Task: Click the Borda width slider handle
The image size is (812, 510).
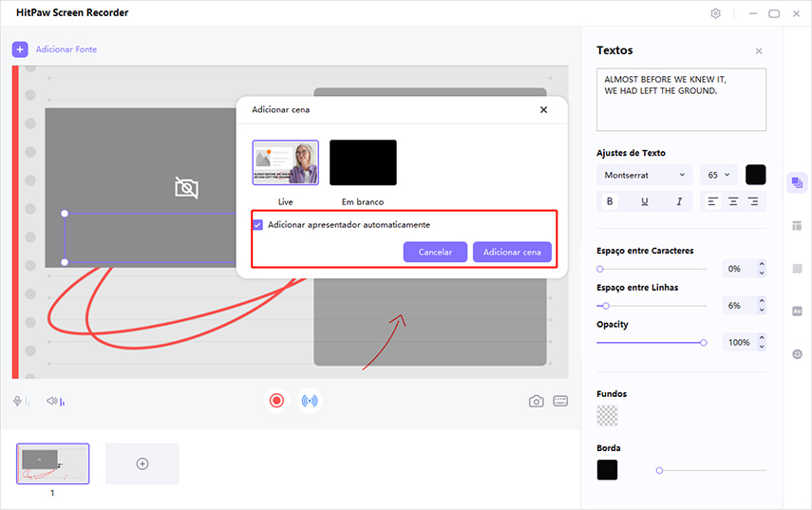Action: click(x=659, y=471)
